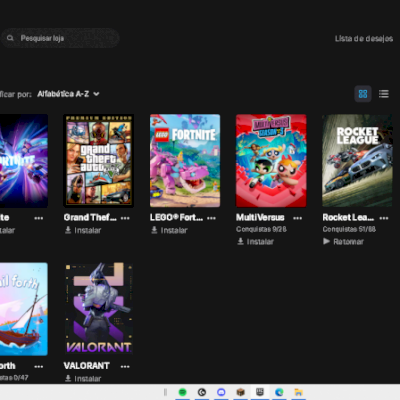Image resolution: width=400 pixels, height=400 pixels.
Task: Switch to grid view layout
Action: 363,94
